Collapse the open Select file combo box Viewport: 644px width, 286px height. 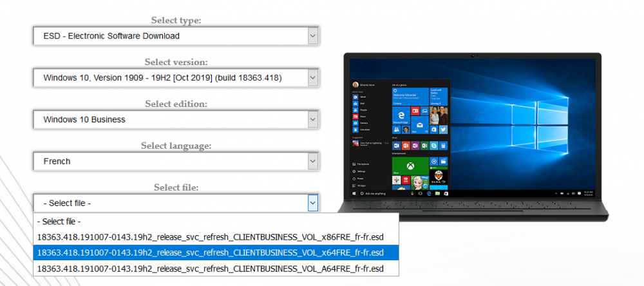click(x=176, y=203)
